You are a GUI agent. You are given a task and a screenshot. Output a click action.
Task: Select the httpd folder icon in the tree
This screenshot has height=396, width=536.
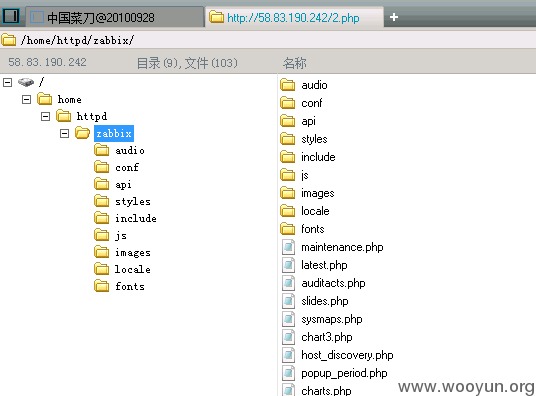click(64, 116)
